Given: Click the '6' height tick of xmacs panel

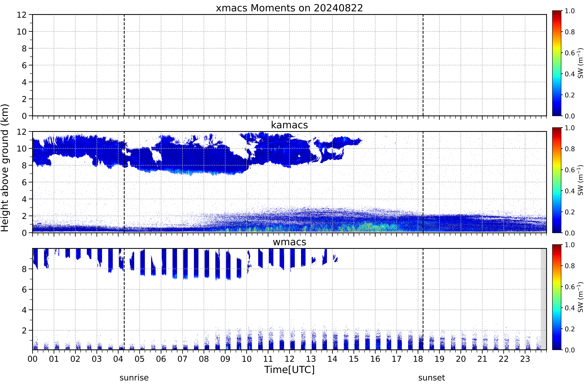Looking at the screenshot, I should 24,65.
